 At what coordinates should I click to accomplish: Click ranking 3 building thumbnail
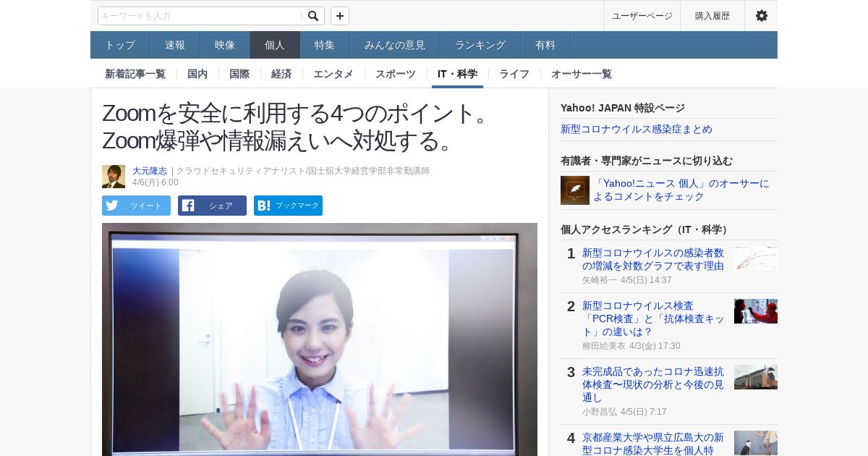[x=756, y=377]
